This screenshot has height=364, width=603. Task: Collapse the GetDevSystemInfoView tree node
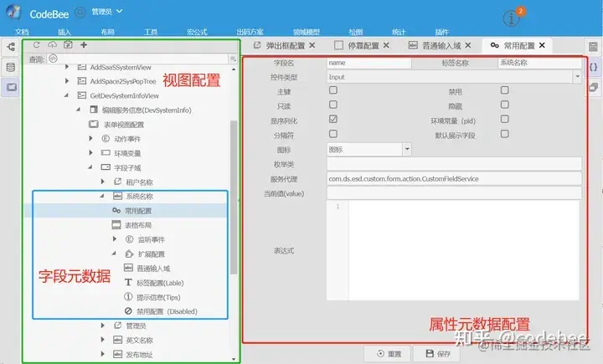click(x=66, y=95)
